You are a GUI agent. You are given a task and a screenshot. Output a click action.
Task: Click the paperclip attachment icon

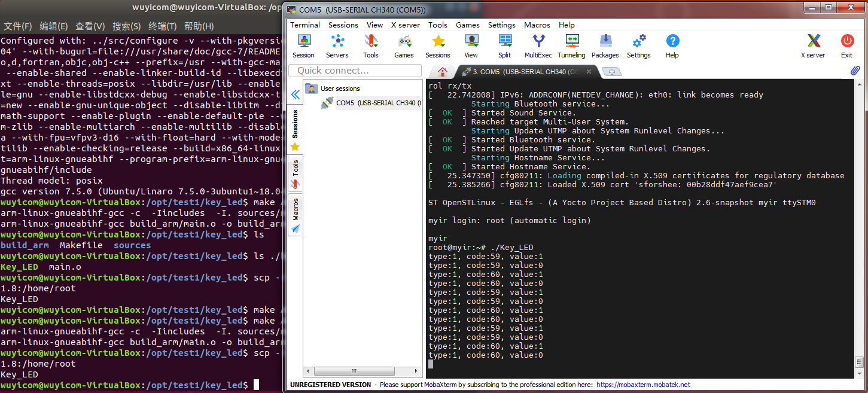[x=855, y=71]
